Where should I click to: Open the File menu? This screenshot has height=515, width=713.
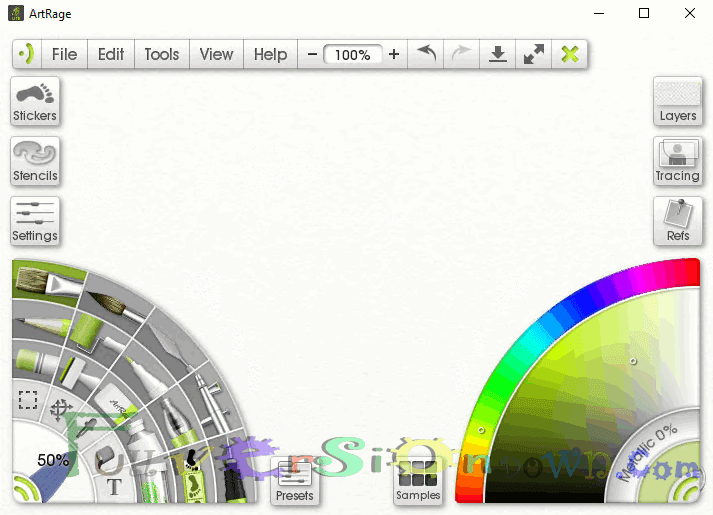(64, 55)
